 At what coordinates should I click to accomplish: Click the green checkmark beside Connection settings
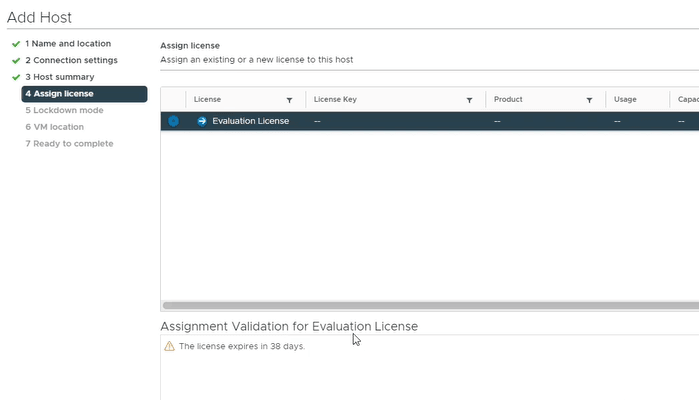click(x=16, y=61)
